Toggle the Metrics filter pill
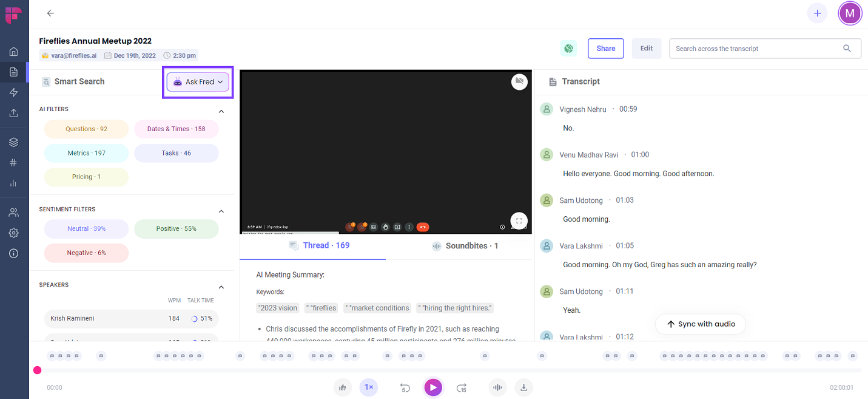The width and height of the screenshot is (868, 399). coord(86,153)
